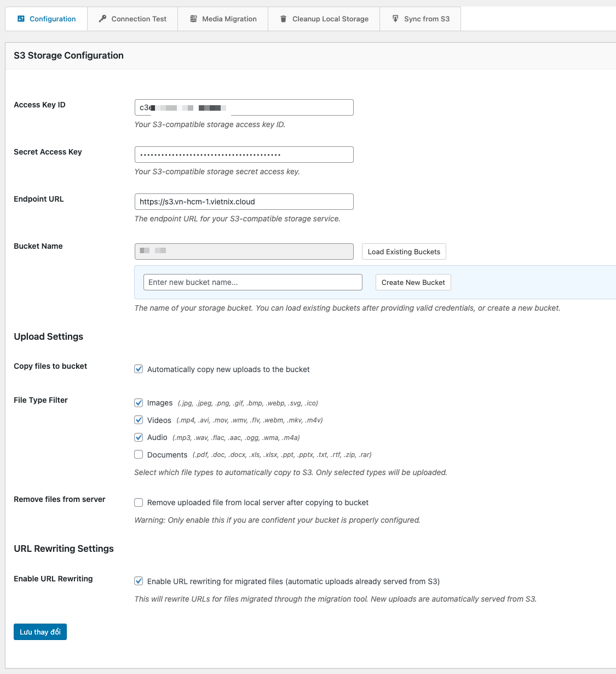Disable URL rewriting for migrated files

click(139, 581)
